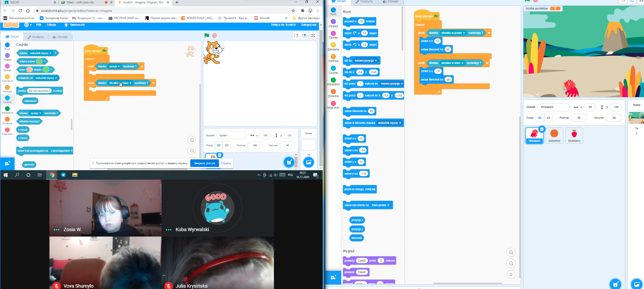This screenshot has width=644, height=289.
Task: Open File Explorer from Windows taskbar
Action: point(75,175)
